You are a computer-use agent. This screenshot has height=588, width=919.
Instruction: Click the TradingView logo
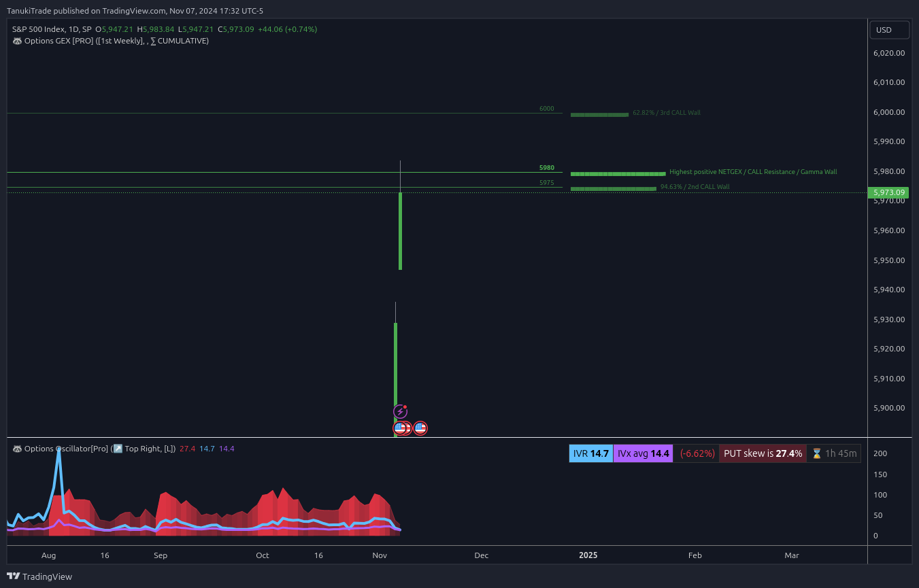click(x=39, y=576)
